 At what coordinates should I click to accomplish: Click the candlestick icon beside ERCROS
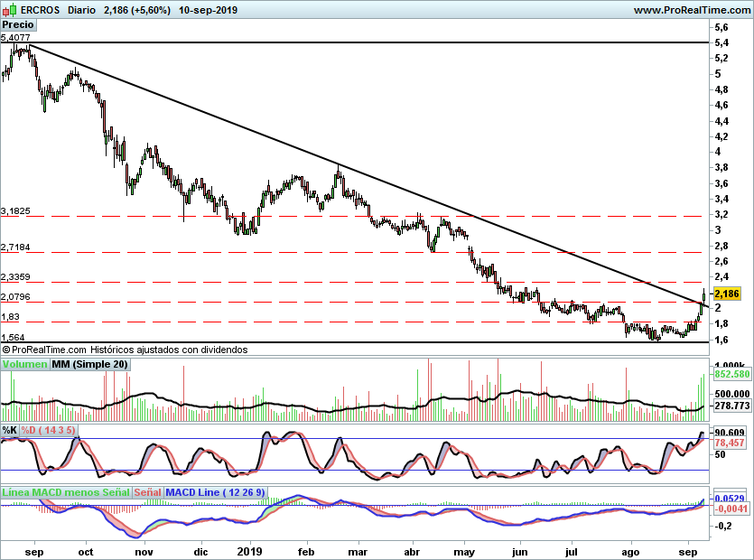9,9
